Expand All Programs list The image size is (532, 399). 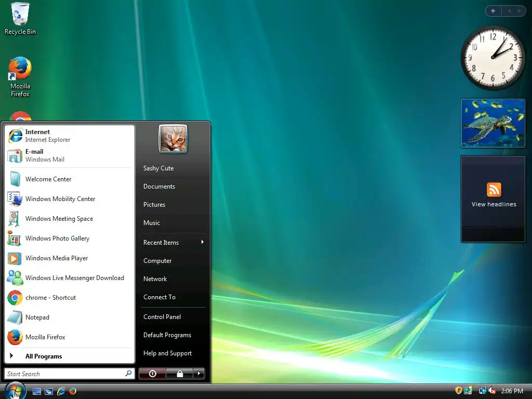[x=70, y=356]
